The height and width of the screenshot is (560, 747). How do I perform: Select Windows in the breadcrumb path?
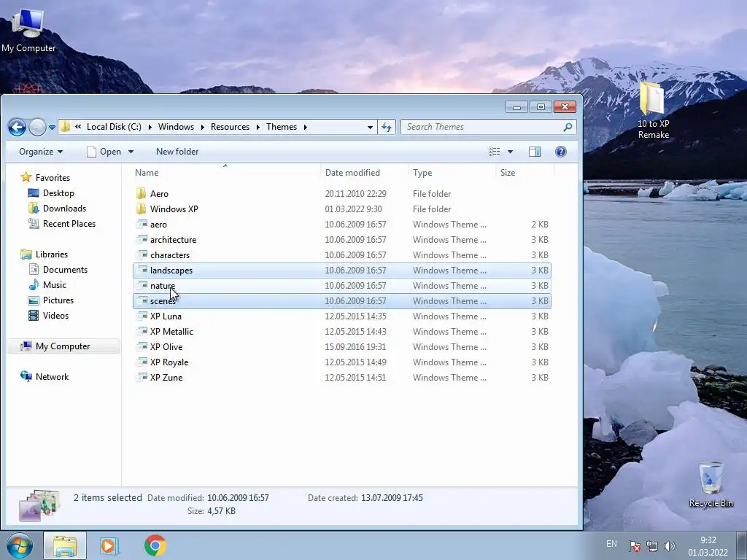[x=176, y=127]
